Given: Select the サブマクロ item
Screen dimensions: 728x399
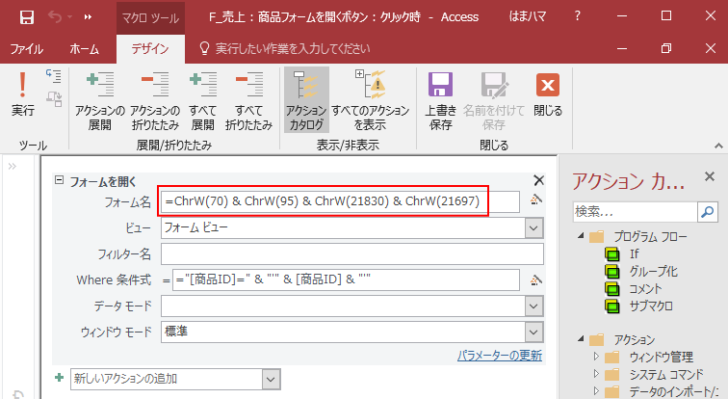Looking at the screenshot, I should click(x=651, y=306).
